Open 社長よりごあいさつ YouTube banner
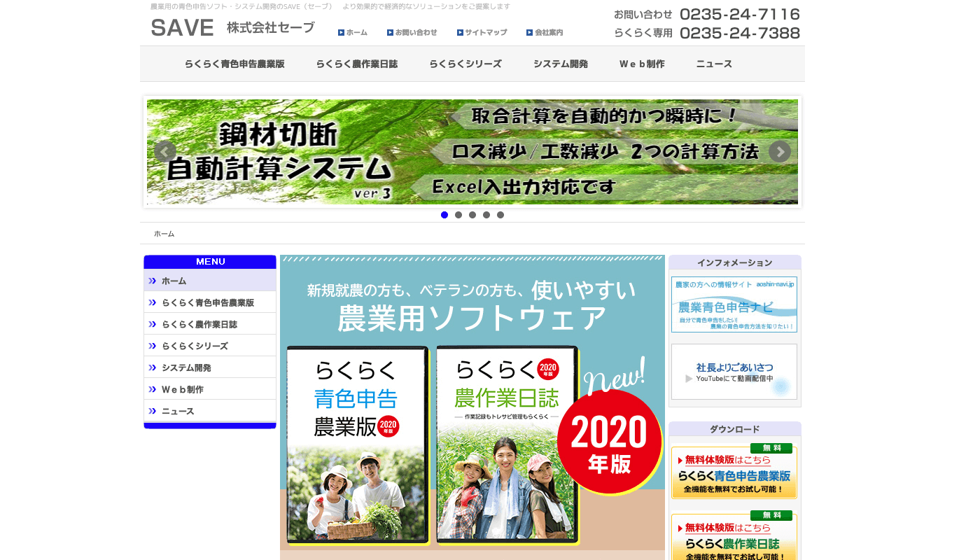This screenshot has width=980, height=560. [x=734, y=372]
